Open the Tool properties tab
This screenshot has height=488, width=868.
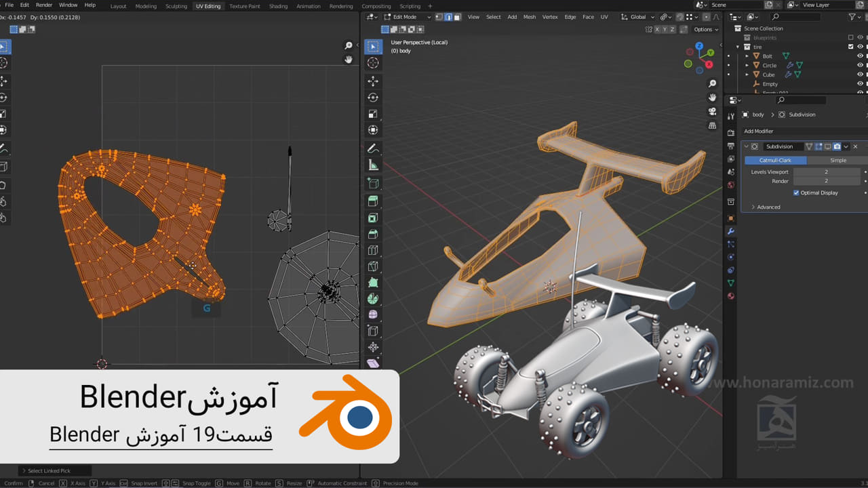730,117
